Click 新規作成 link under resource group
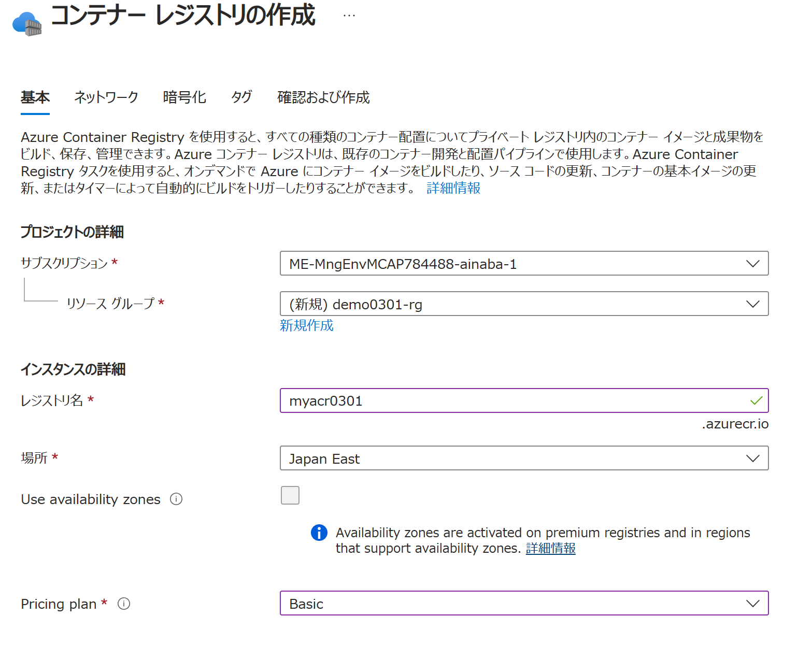This screenshot has height=645, width=812. click(x=307, y=325)
